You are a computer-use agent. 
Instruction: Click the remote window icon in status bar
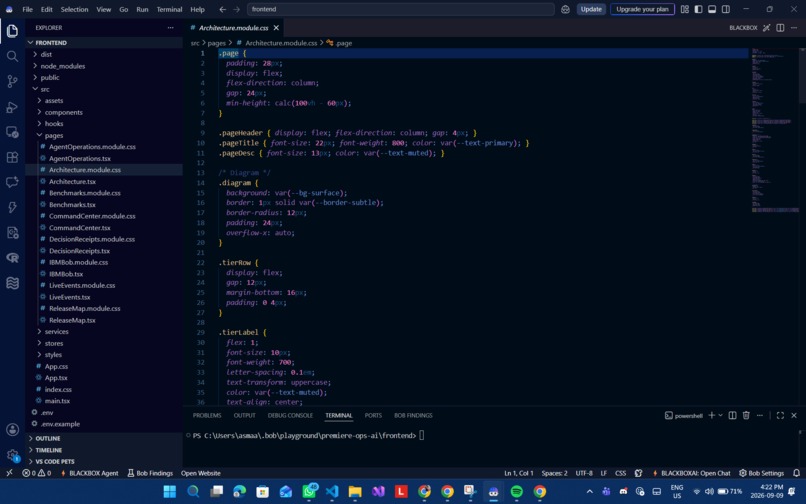[9, 473]
